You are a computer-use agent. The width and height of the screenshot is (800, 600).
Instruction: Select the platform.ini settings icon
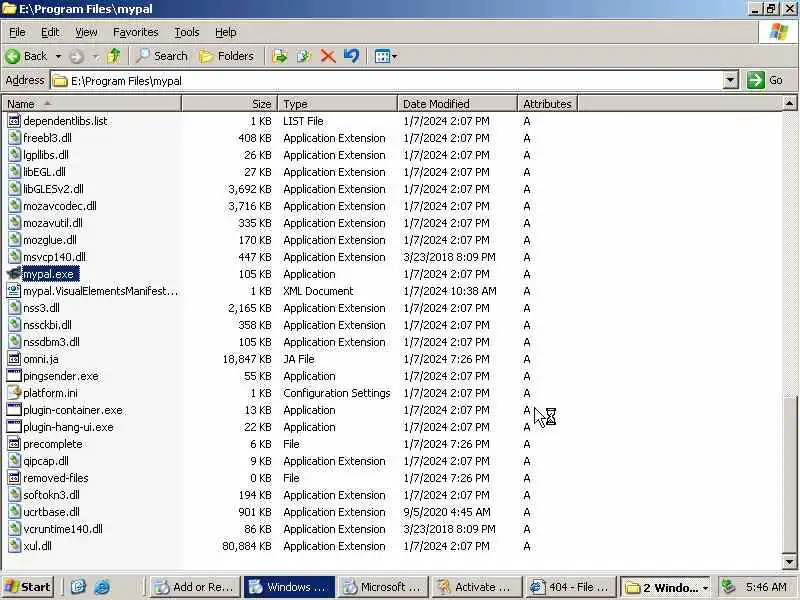pos(14,393)
